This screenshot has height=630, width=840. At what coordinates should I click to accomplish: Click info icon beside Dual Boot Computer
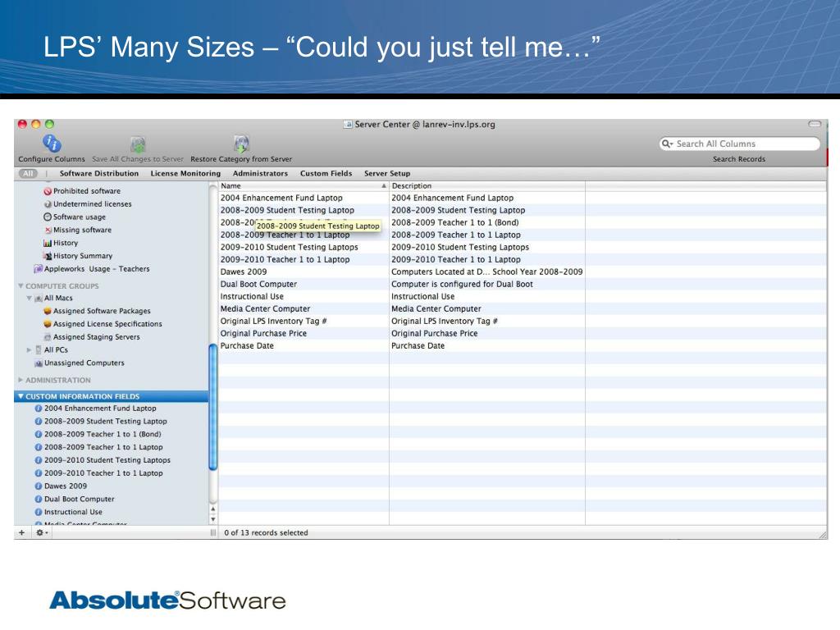click(x=39, y=499)
